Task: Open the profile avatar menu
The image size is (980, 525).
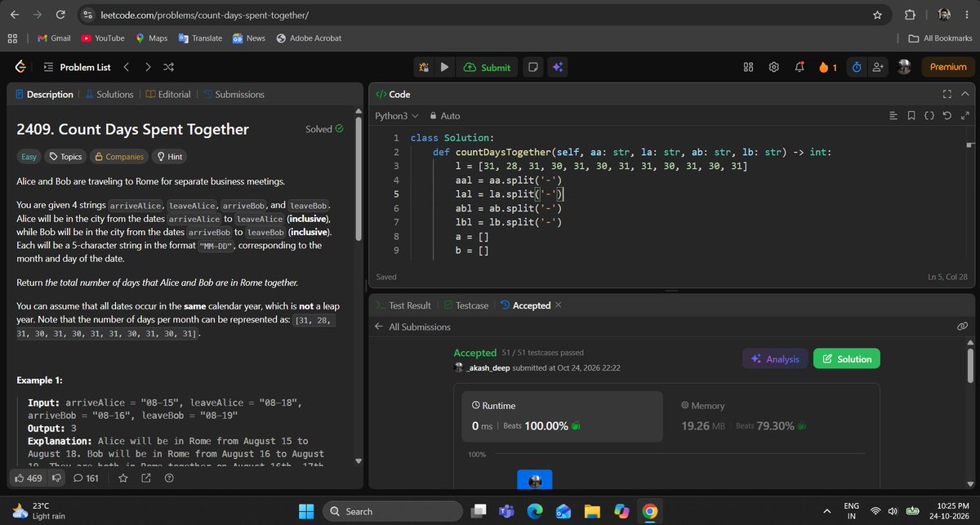Action: [904, 67]
